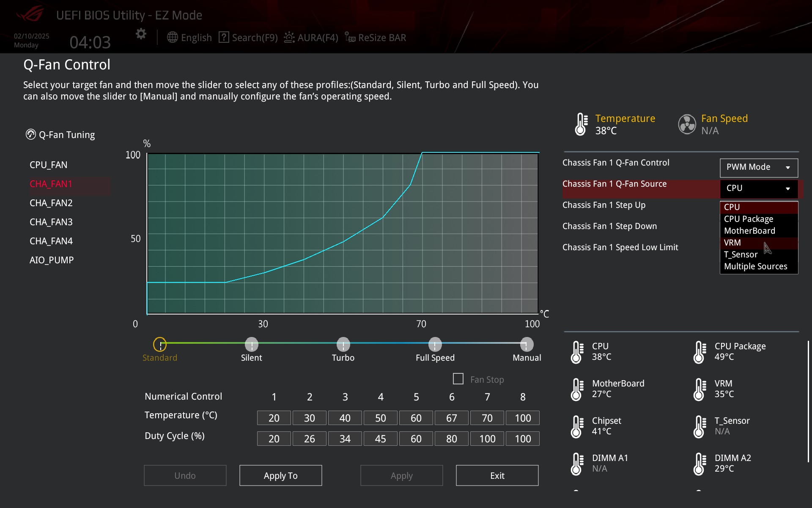This screenshot has height=508, width=812.
Task: Click the Fan Speed fan icon
Action: point(687,124)
